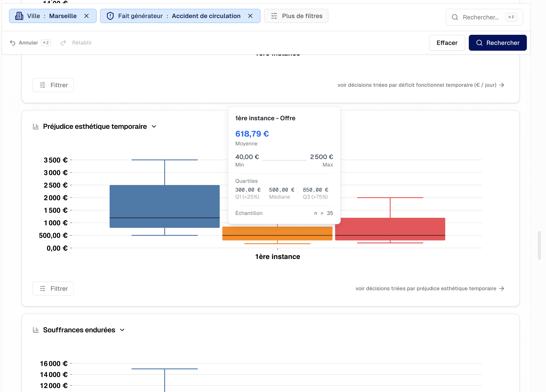Open Plus de filtres options

[296, 16]
